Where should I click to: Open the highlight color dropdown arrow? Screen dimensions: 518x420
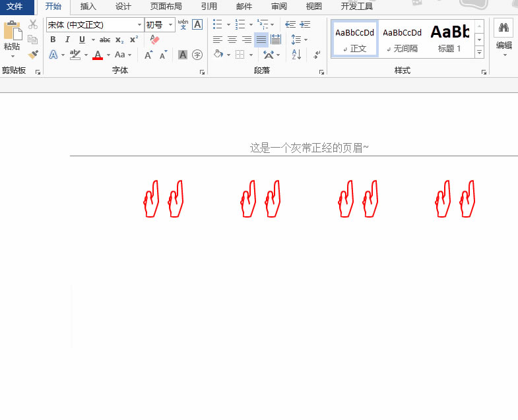point(86,55)
